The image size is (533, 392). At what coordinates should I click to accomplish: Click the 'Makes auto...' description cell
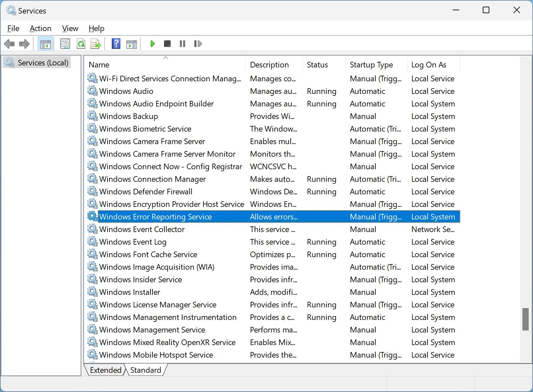point(272,179)
